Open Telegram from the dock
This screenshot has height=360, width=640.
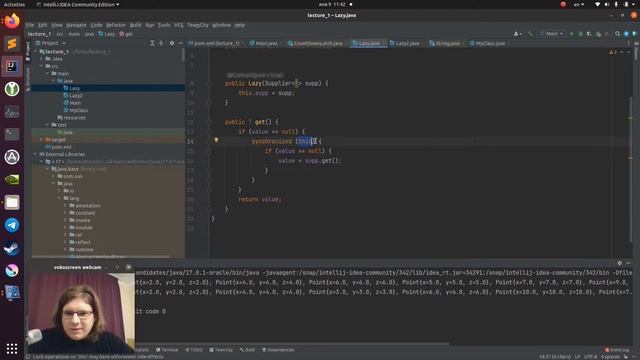tap(12, 225)
